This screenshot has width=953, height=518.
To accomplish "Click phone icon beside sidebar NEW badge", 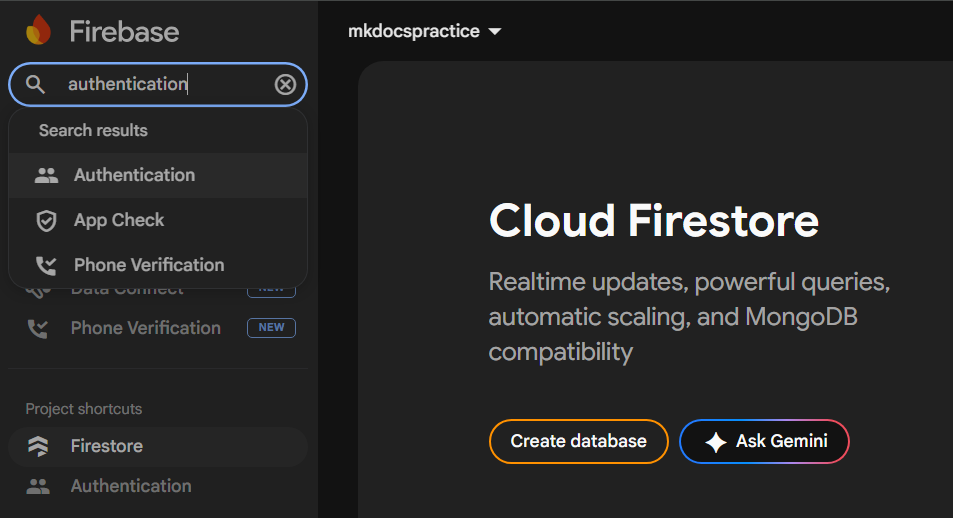I will (38, 328).
